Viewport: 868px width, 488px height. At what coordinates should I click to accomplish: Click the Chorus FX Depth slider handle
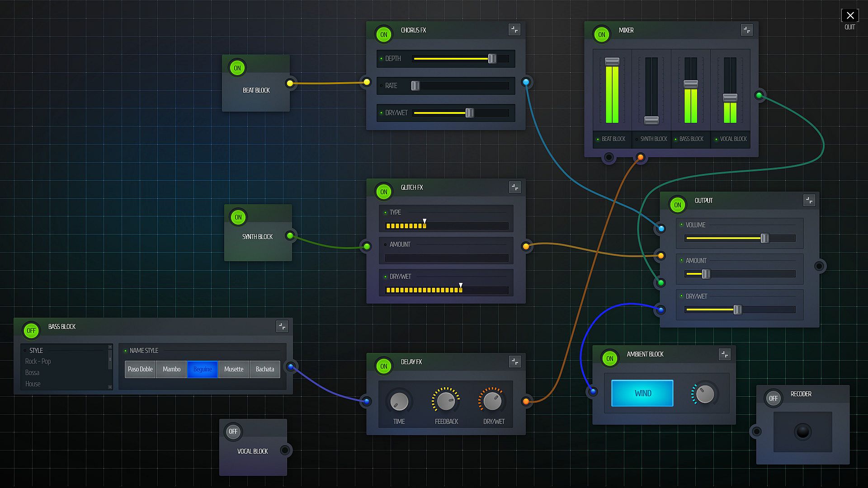tap(492, 59)
